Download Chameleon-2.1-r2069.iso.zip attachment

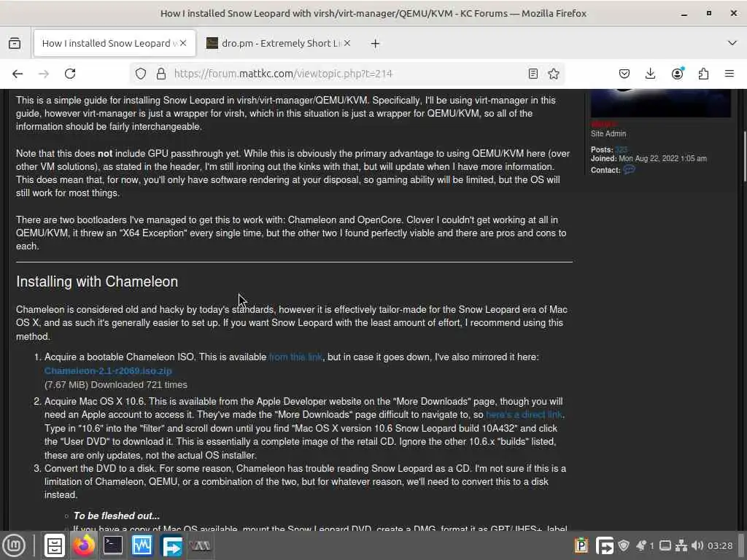108,371
